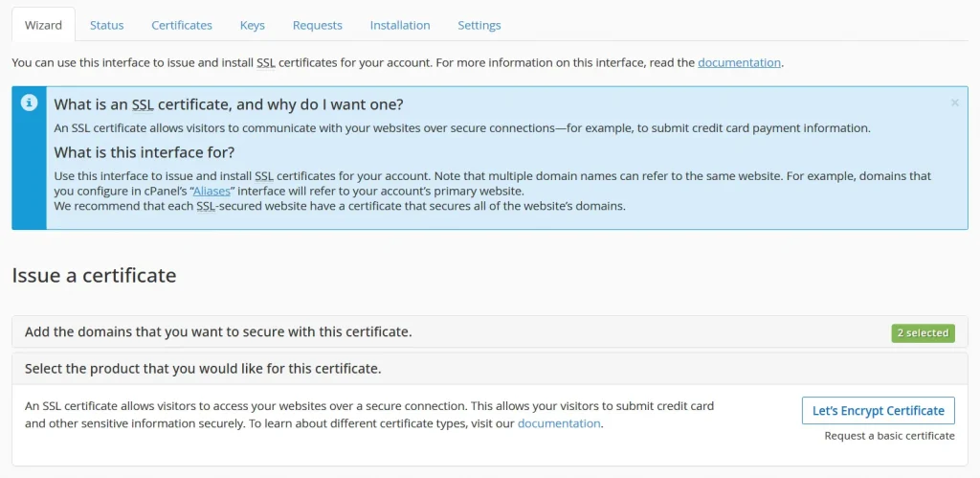
Task: Follow the documentation link in the intro sentence
Action: click(740, 62)
